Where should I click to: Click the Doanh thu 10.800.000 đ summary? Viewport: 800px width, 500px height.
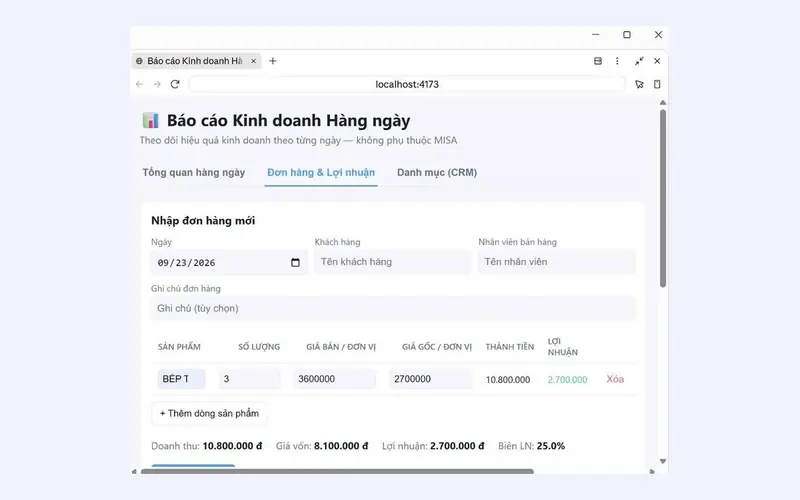point(207,446)
